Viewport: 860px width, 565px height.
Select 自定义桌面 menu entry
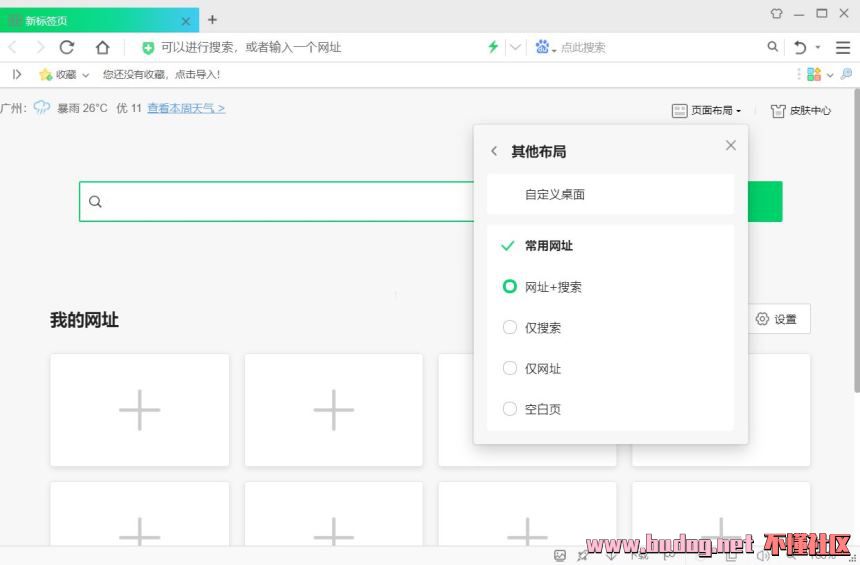pyautogui.click(x=555, y=195)
